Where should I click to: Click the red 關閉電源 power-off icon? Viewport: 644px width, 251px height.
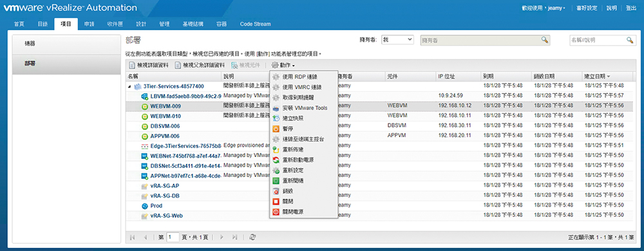(x=276, y=212)
